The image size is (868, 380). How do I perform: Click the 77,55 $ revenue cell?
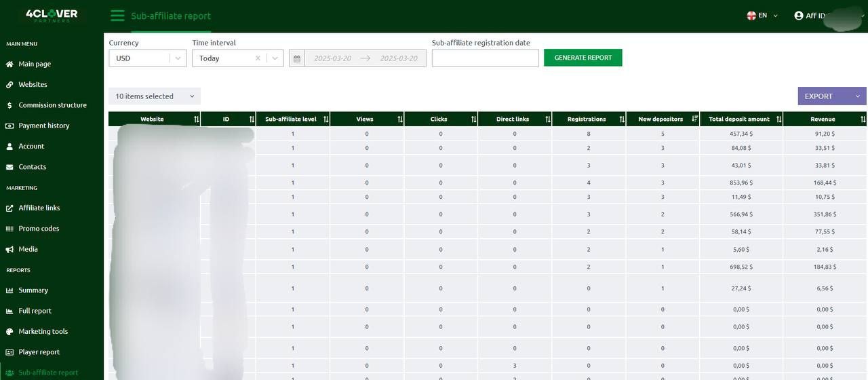click(825, 232)
